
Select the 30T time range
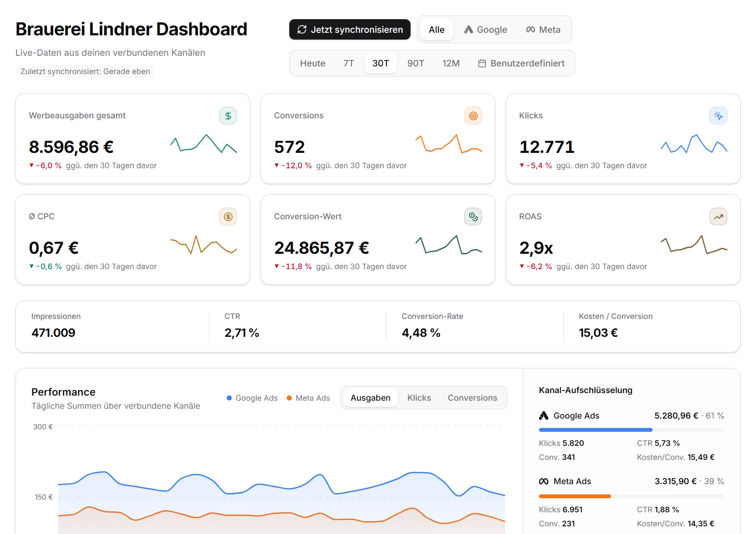[x=381, y=63]
